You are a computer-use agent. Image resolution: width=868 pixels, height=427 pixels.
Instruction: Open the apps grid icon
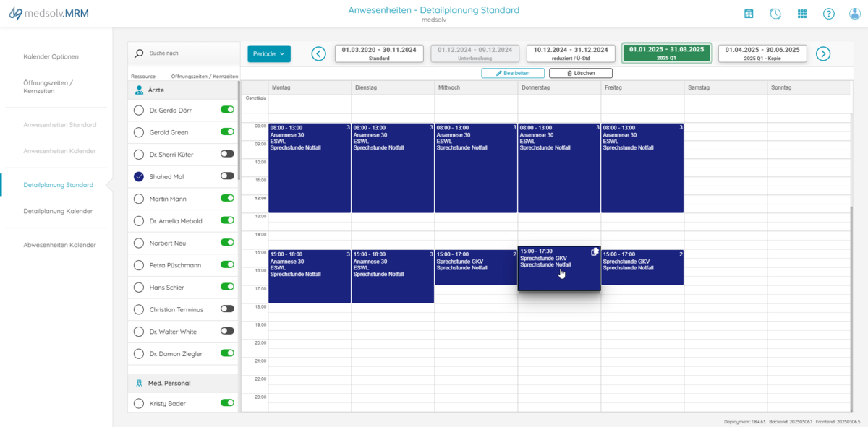(802, 14)
